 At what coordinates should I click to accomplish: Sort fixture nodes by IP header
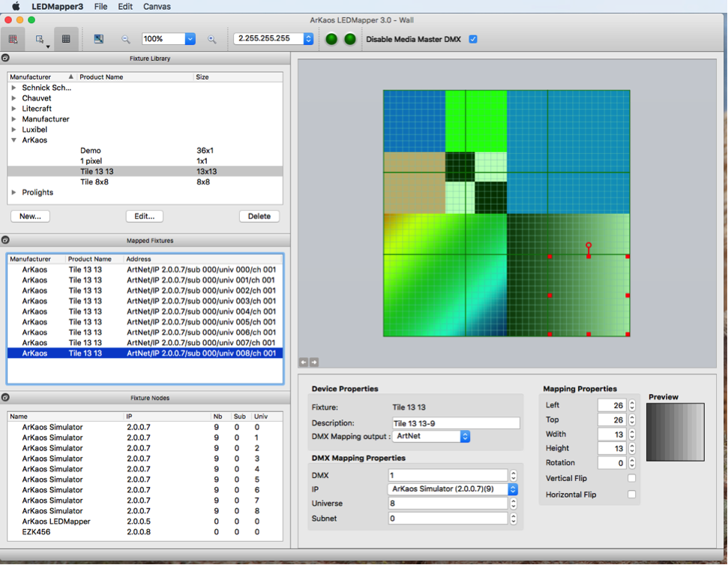pos(167,416)
